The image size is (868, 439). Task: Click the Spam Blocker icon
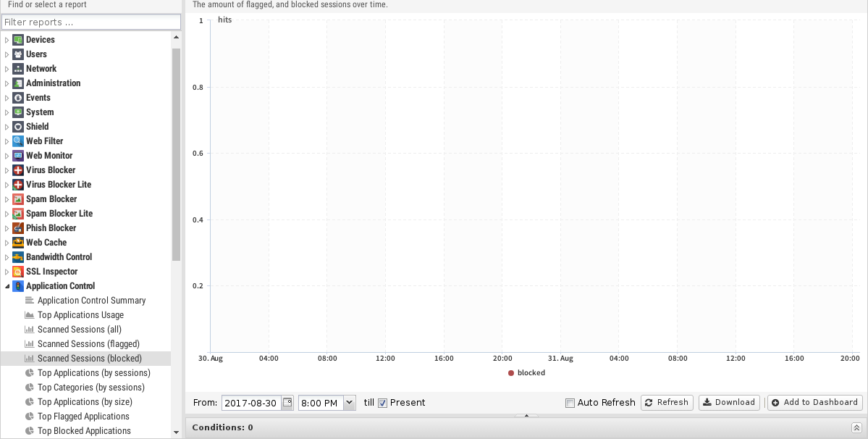point(18,198)
